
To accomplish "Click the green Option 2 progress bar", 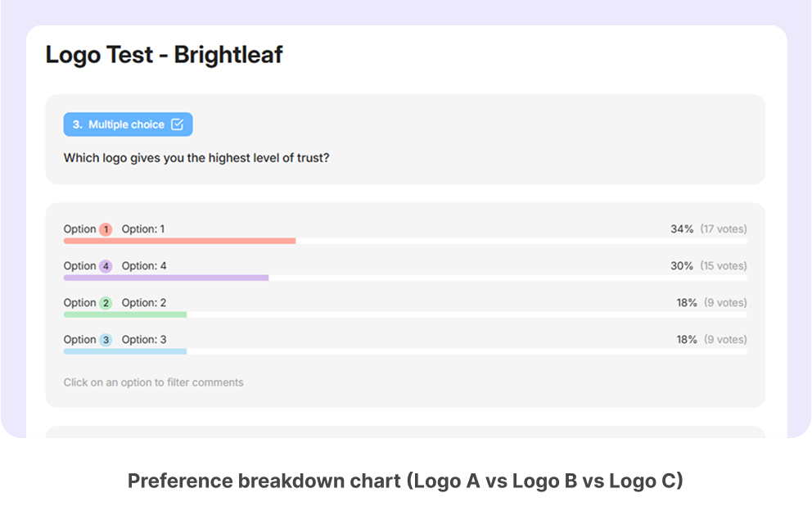I will click(125, 314).
